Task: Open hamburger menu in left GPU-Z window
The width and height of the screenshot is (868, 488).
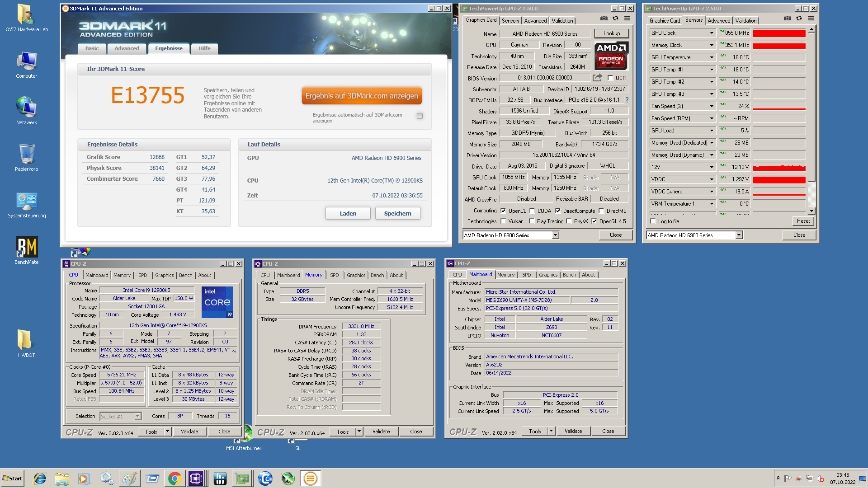Action: (x=627, y=19)
